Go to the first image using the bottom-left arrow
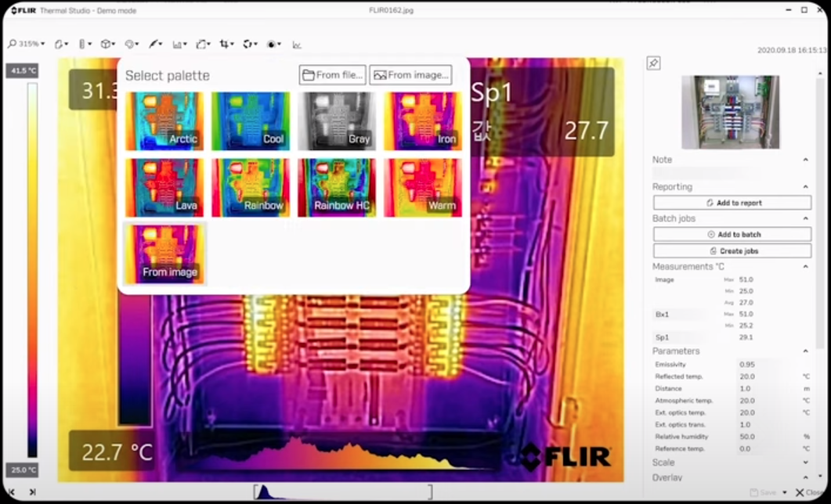 [12, 491]
